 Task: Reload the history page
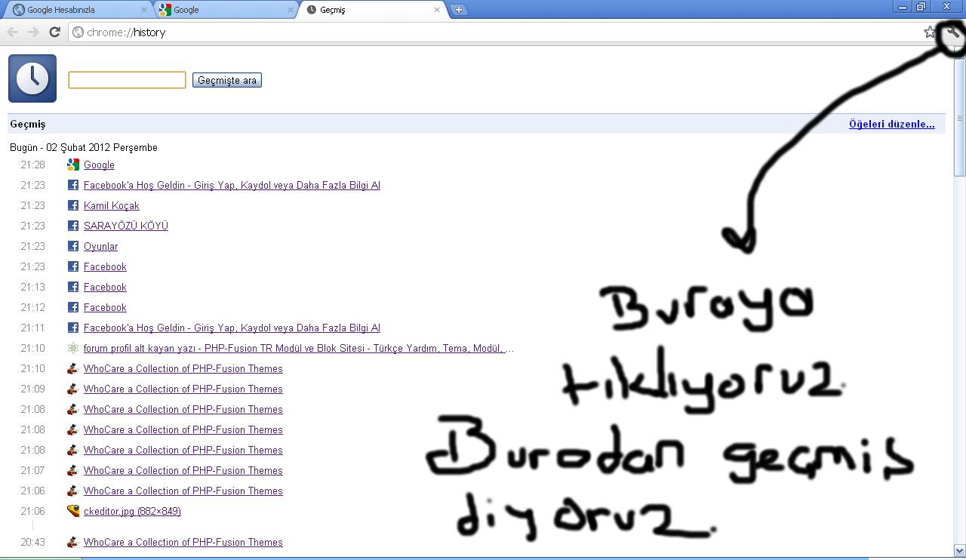click(x=54, y=32)
